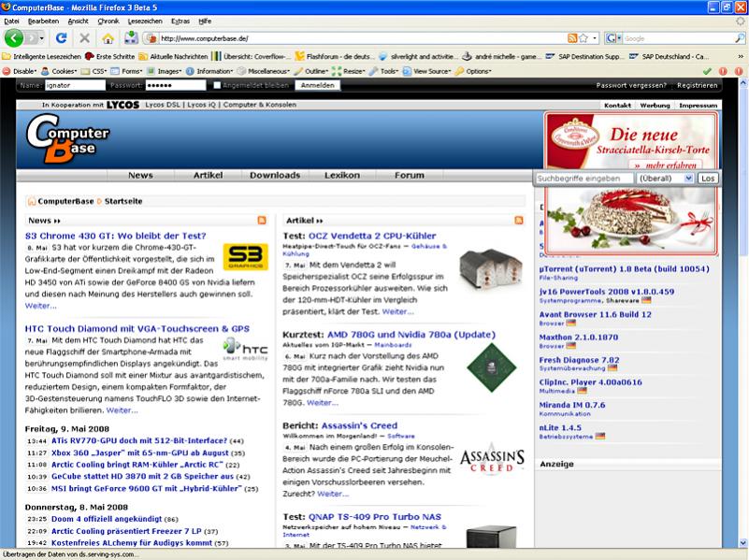The width and height of the screenshot is (749, 560).
Task: Open the Lesezeichen menu
Action: (145, 21)
